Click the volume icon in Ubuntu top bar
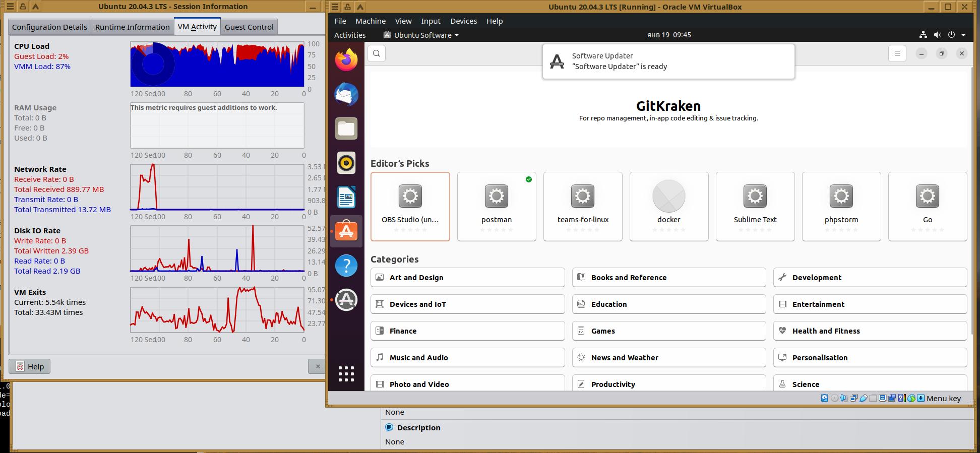Screen dimensions: 980x453 [x=937, y=35]
